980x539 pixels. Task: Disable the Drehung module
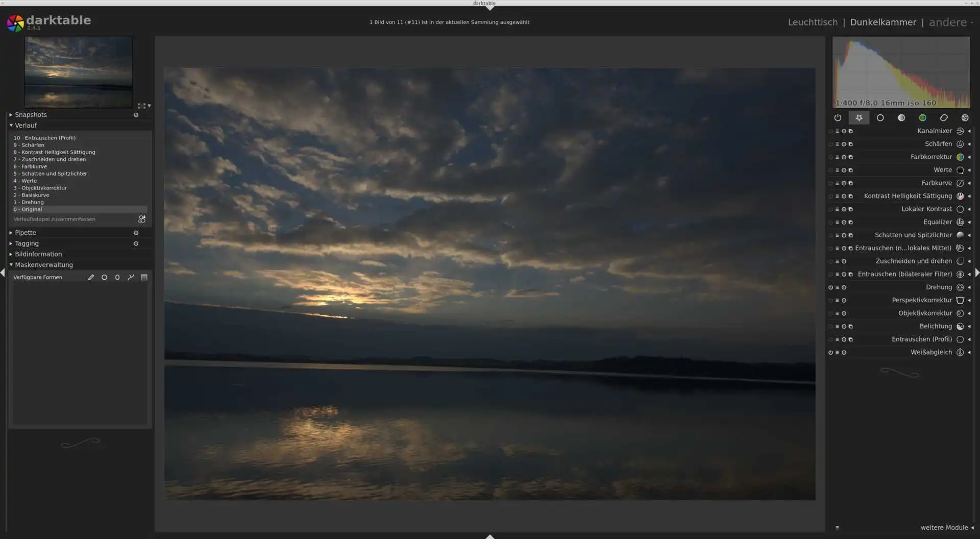830,287
